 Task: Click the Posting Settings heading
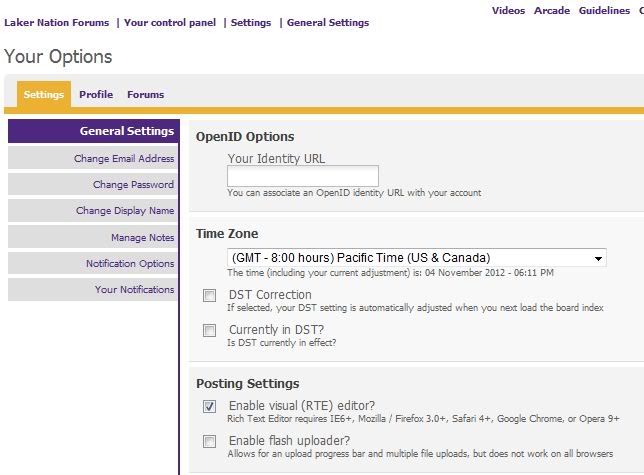[x=248, y=384]
